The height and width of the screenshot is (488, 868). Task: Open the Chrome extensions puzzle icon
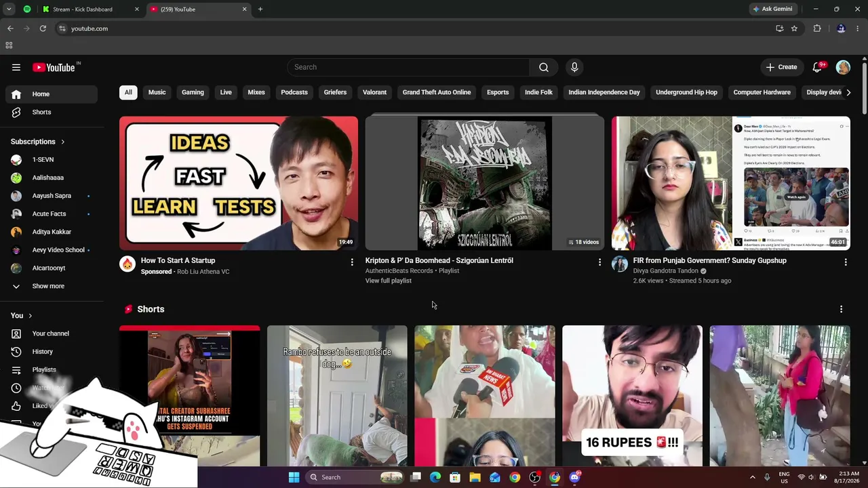[x=817, y=28]
